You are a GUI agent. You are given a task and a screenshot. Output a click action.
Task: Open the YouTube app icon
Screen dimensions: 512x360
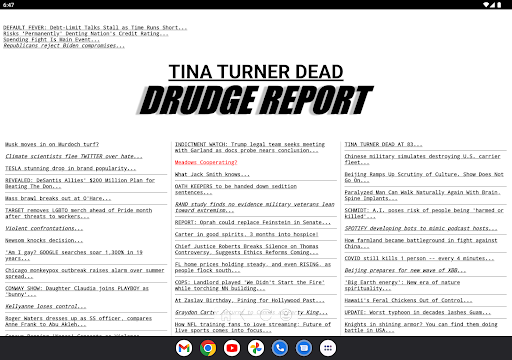[232, 348]
